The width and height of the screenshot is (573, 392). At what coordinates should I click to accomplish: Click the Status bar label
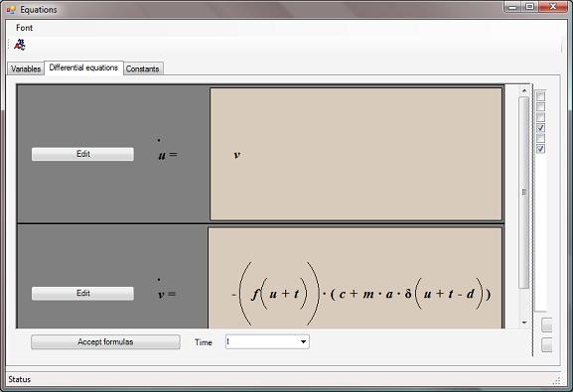point(20,379)
